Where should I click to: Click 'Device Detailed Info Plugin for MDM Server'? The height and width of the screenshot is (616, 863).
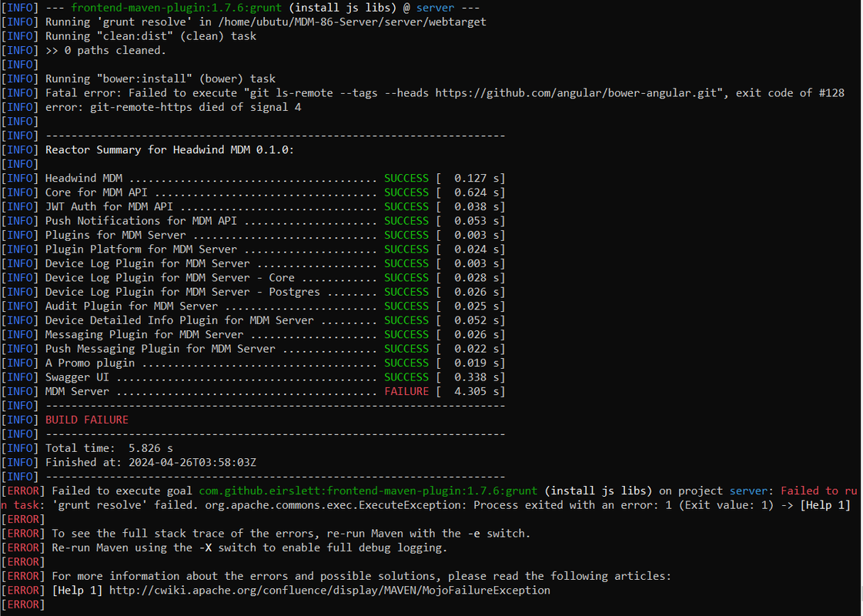[179, 320]
